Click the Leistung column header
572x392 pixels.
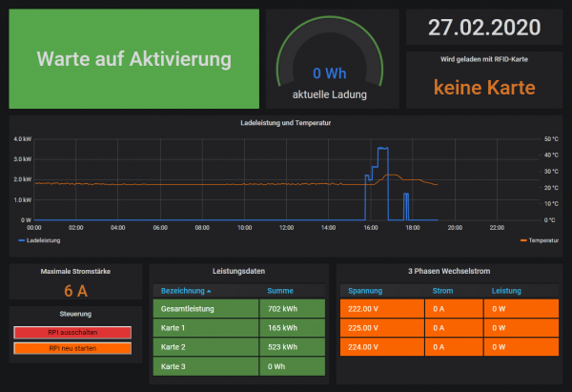[x=507, y=290]
